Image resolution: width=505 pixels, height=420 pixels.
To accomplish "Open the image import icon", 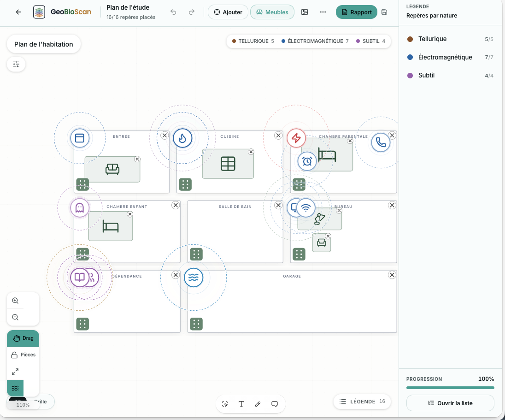I will (x=305, y=12).
